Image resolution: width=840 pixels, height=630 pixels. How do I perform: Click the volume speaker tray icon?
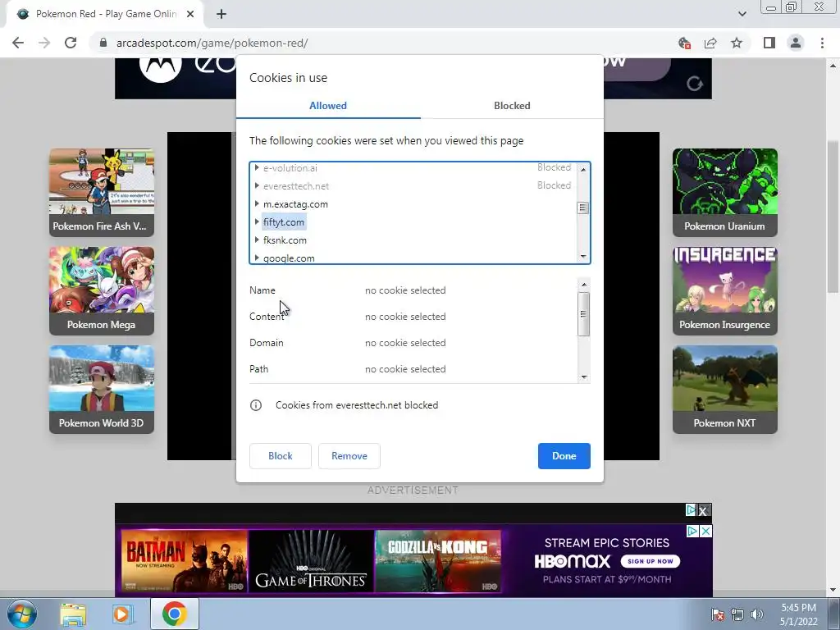point(757,614)
